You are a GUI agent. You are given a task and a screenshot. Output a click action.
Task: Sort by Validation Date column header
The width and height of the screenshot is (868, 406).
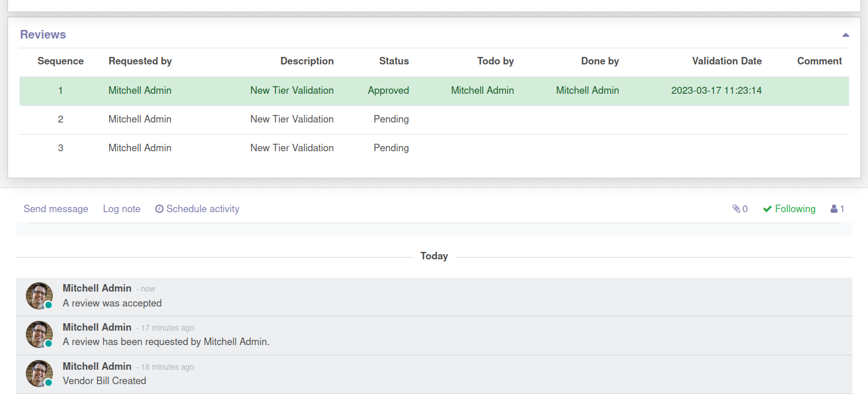(726, 62)
